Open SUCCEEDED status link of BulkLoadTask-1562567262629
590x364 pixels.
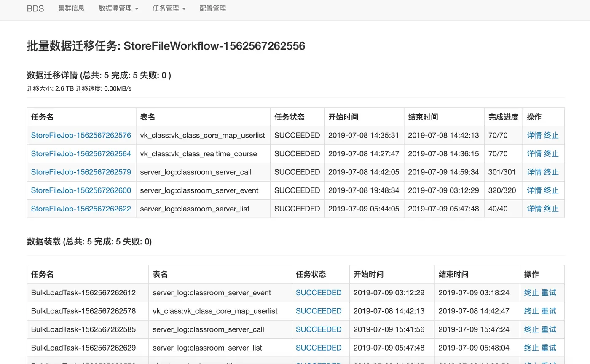coord(319,348)
